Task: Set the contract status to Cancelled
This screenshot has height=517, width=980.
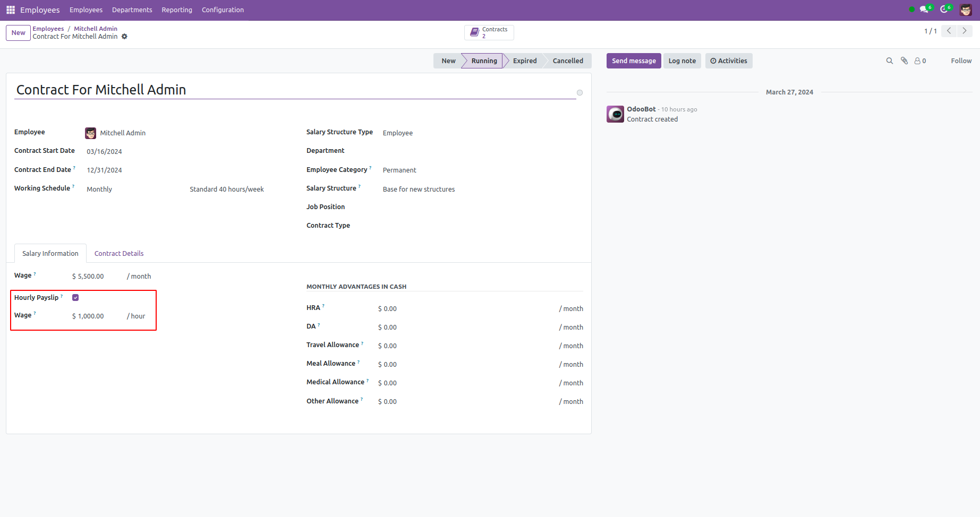Action: coord(568,61)
